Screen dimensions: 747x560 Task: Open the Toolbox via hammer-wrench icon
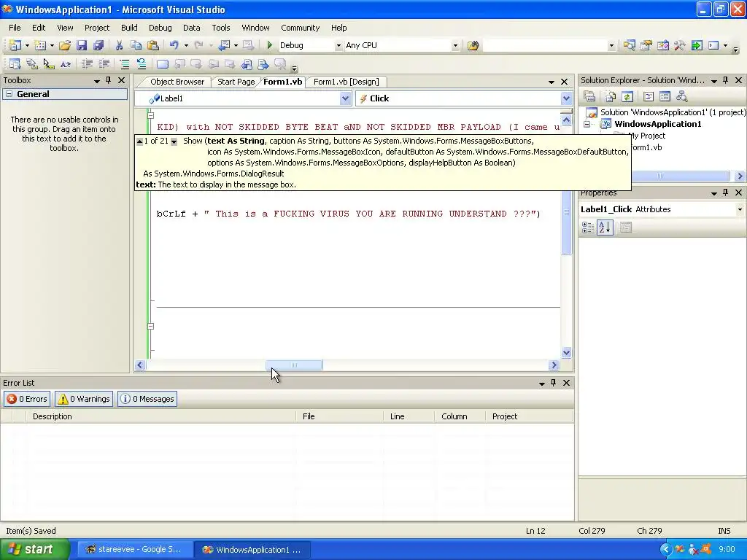680,45
